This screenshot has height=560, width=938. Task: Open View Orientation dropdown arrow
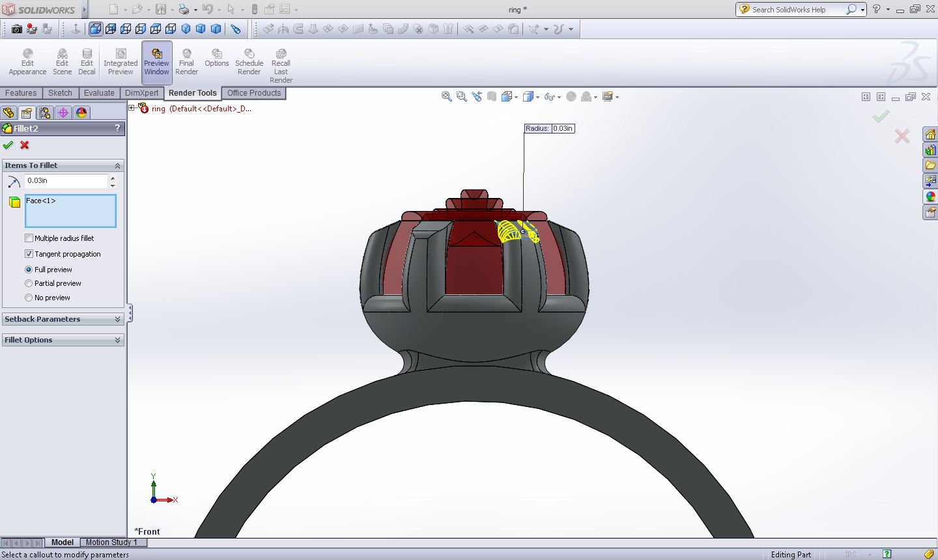(516, 97)
